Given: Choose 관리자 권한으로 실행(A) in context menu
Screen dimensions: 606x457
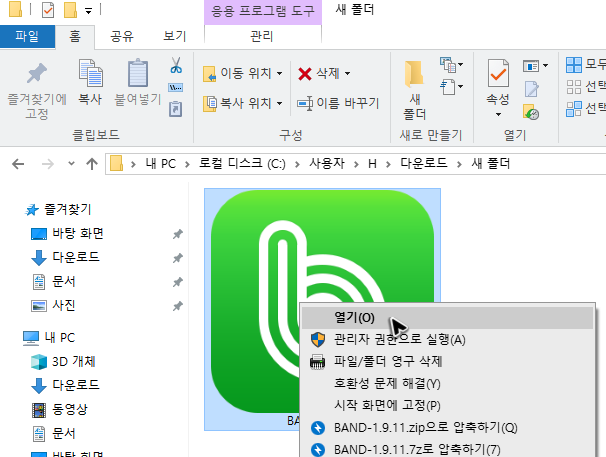Looking at the screenshot, I should (448, 340).
